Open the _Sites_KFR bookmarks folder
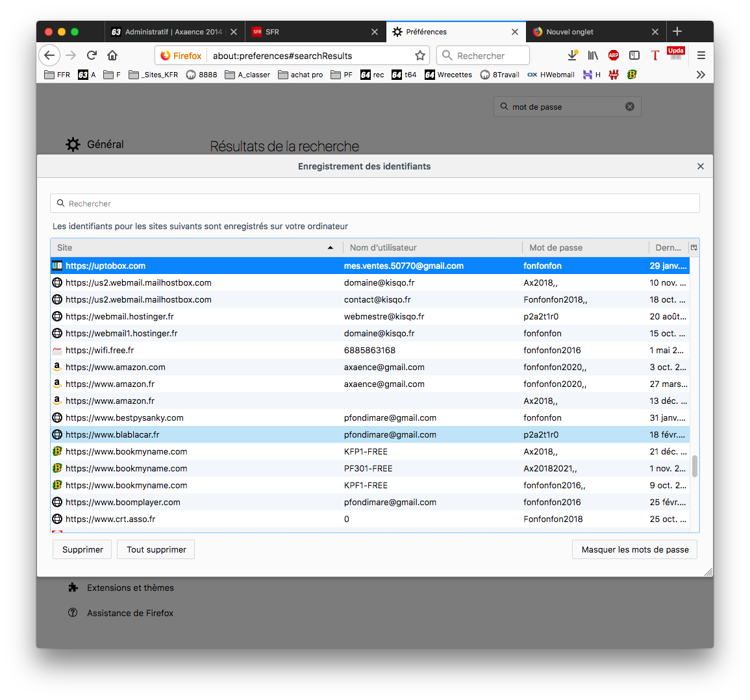This screenshot has width=750, height=700. 153,75
